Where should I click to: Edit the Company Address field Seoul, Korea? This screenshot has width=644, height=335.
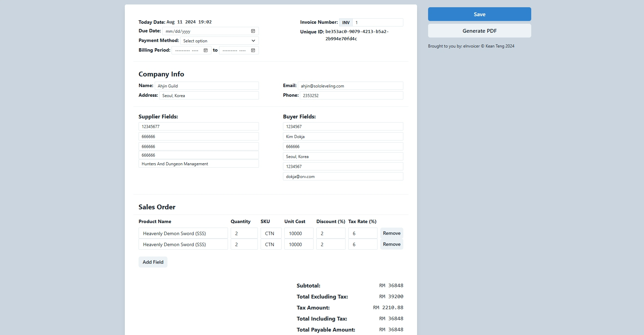coord(209,95)
